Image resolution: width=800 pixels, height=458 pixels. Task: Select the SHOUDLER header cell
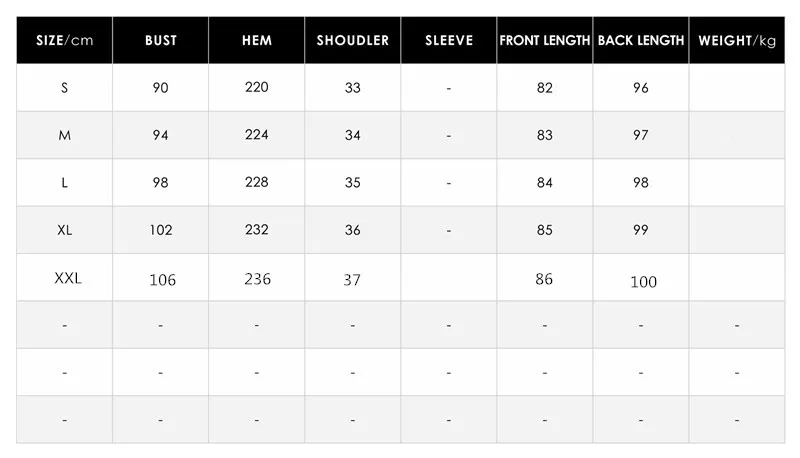(x=353, y=40)
